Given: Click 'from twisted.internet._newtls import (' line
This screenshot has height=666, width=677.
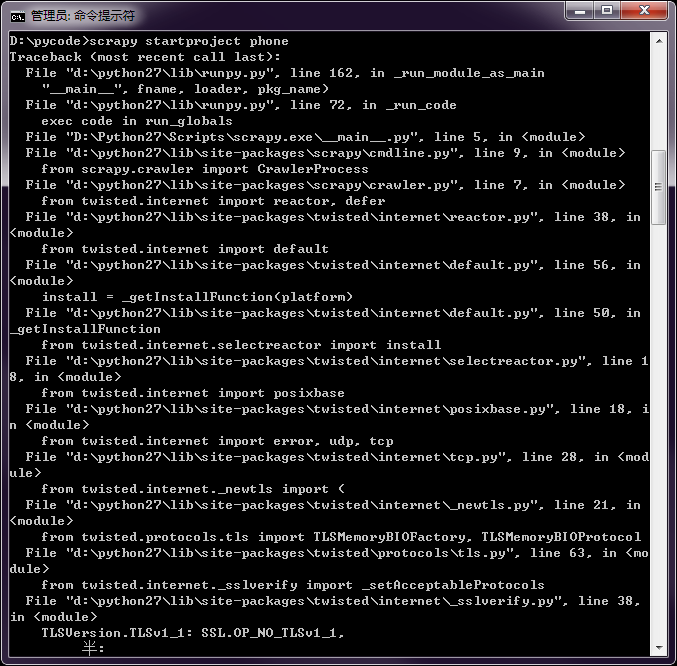Looking at the screenshot, I should tap(193, 489).
